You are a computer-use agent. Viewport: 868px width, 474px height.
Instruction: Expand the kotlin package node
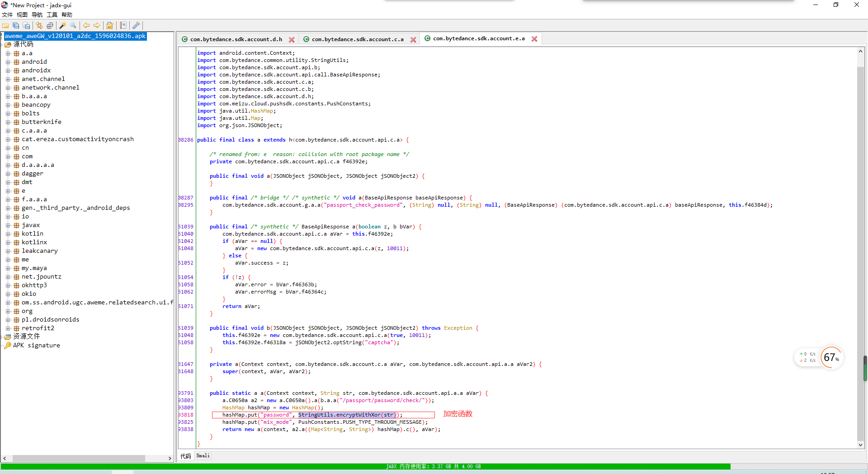coord(8,234)
